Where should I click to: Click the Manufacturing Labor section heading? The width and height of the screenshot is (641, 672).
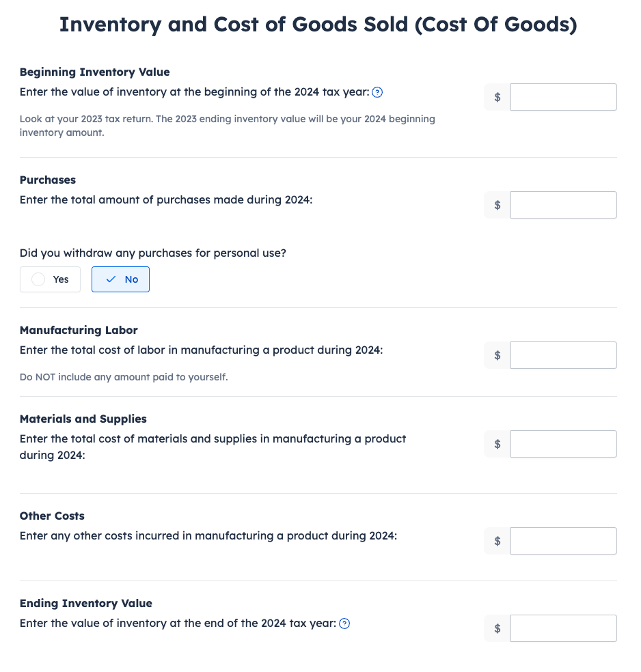coord(79,331)
